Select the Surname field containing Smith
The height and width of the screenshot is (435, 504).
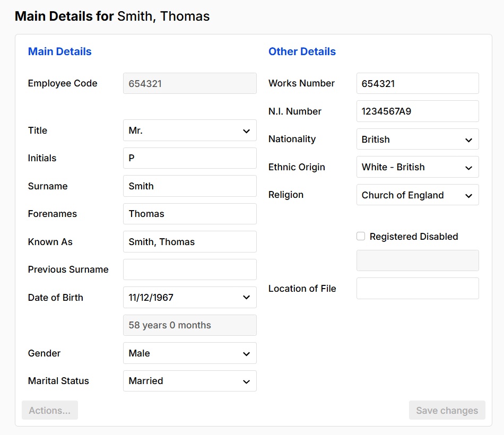(189, 186)
